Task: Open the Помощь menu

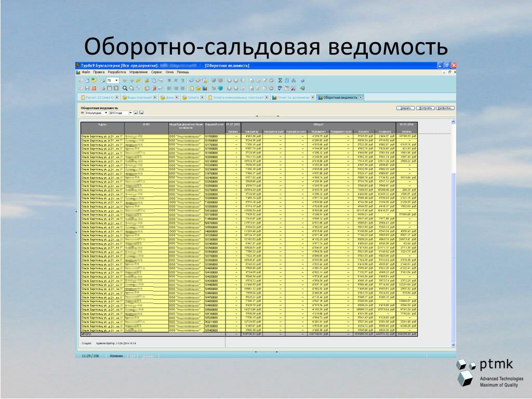Action: (x=183, y=72)
